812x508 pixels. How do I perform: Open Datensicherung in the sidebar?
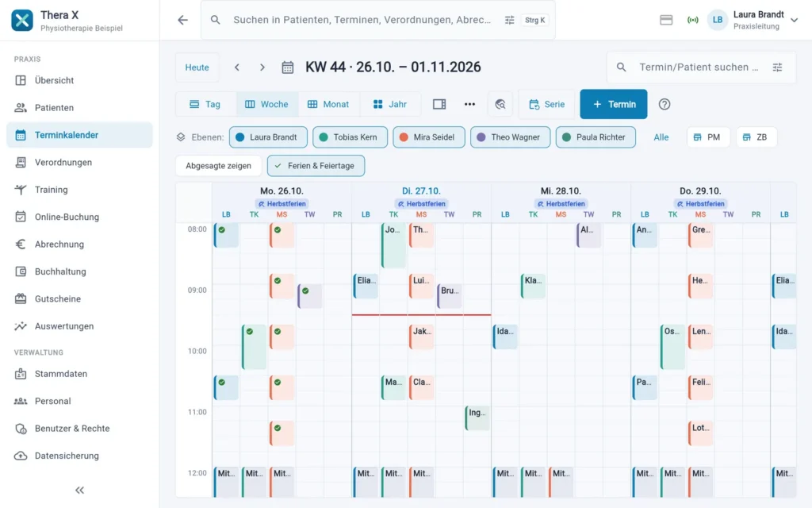[x=80, y=456]
